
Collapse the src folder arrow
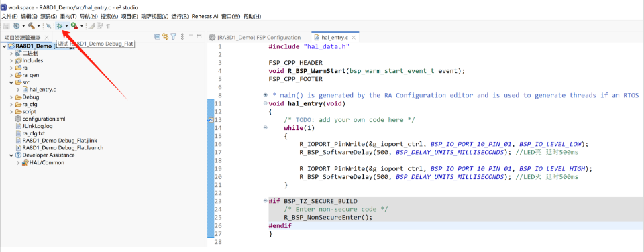[x=11, y=82]
